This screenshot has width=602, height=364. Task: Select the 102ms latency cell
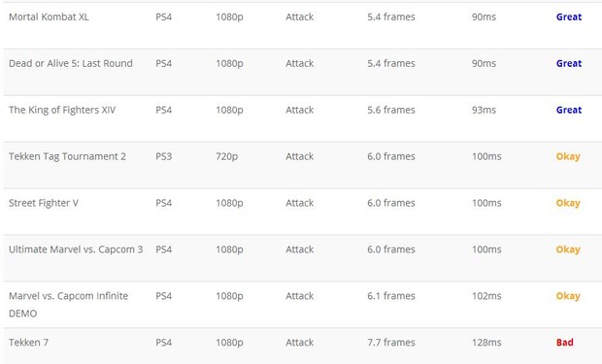486,296
